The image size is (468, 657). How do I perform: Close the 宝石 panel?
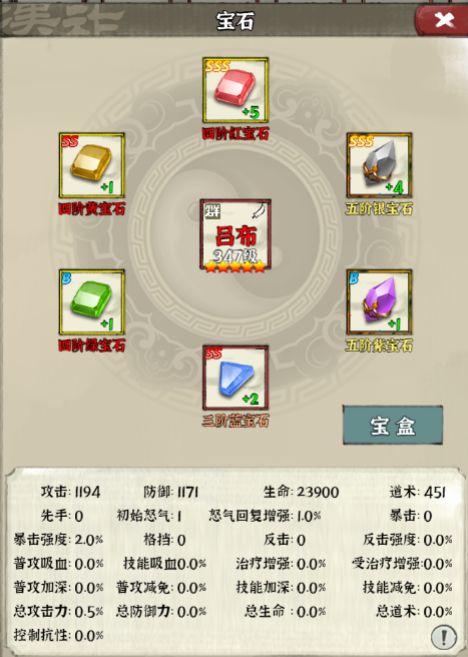pyautogui.click(x=443, y=20)
